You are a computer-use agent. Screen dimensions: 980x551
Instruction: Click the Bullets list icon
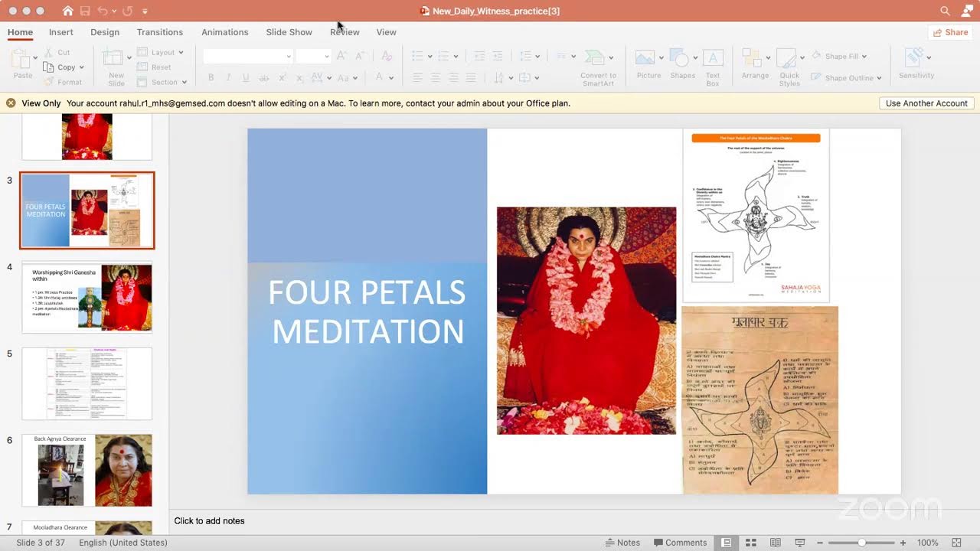click(417, 56)
